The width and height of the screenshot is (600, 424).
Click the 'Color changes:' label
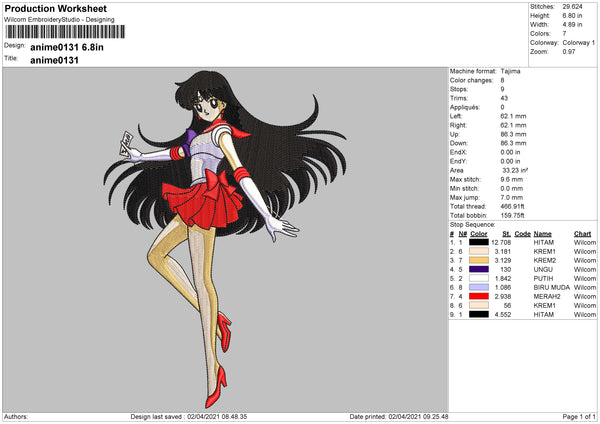(x=471, y=80)
